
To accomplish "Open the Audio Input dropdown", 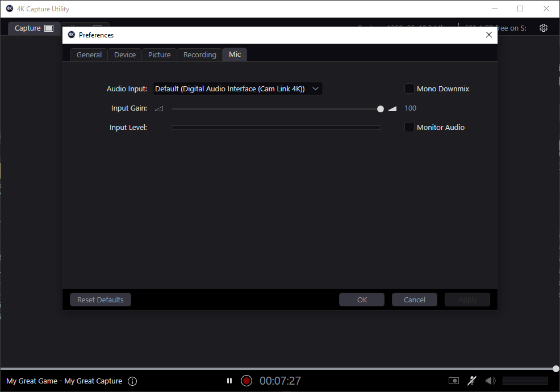I will 238,89.
